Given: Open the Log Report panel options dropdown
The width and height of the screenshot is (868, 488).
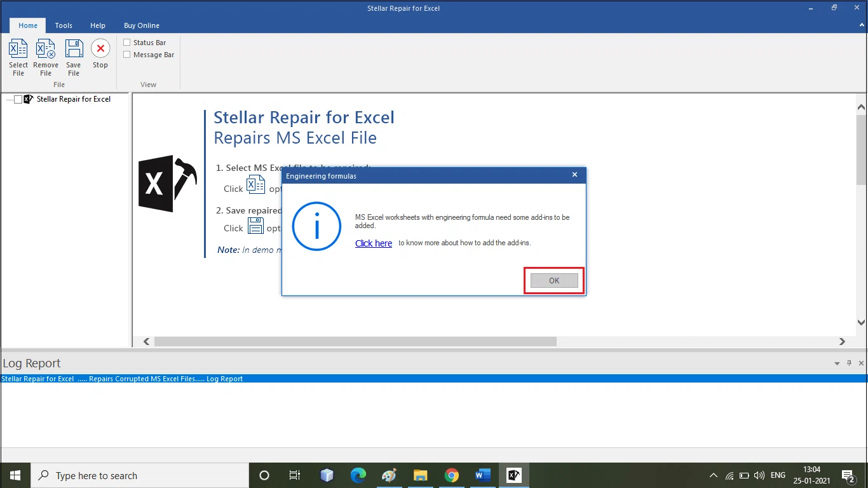Looking at the screenshot, I should [x=837, y=363].
